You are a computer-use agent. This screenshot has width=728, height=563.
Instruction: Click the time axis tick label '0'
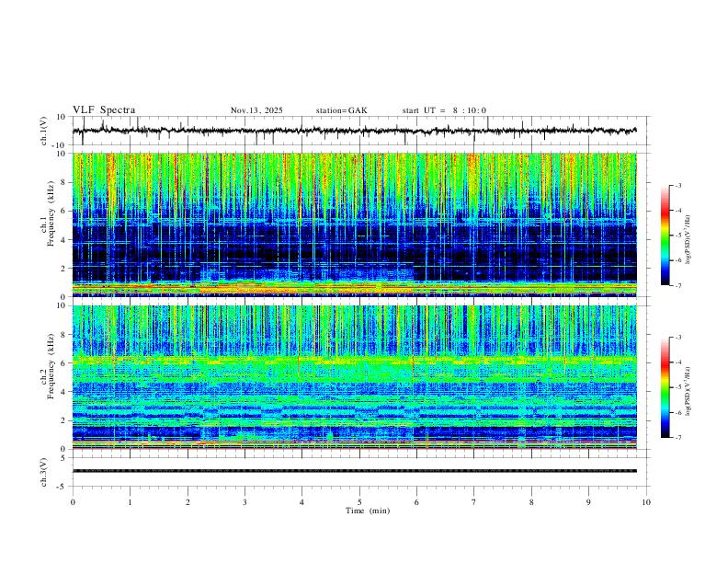point(73,502)
